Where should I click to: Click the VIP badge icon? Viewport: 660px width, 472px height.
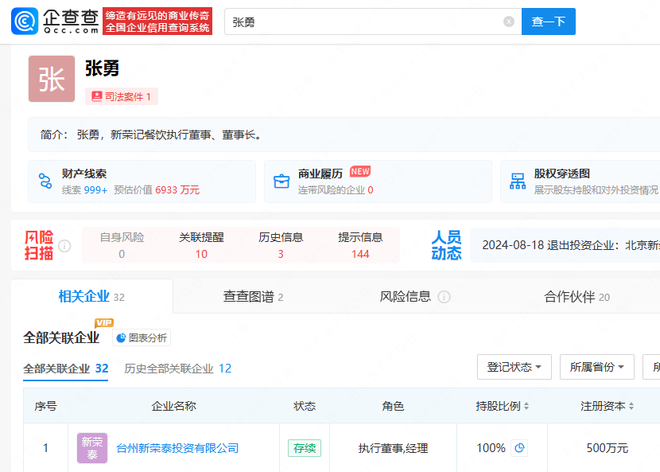(x=104, y=323)
